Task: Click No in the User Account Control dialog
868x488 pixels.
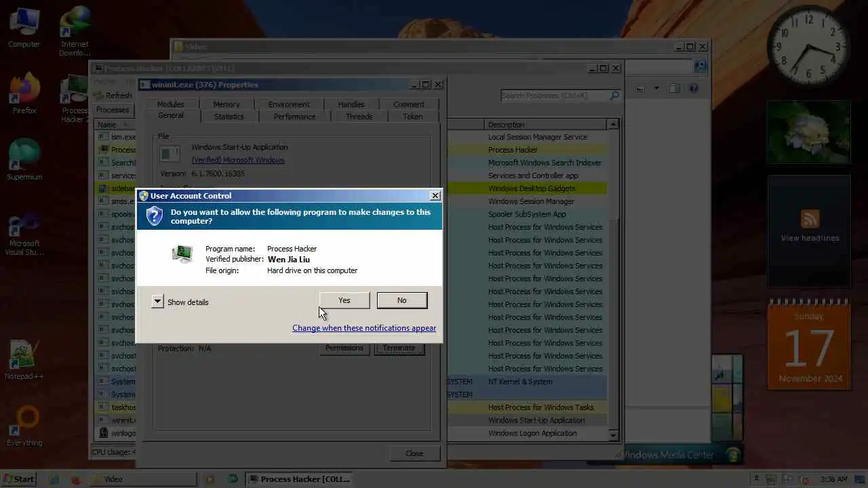Action: (402, 300)
